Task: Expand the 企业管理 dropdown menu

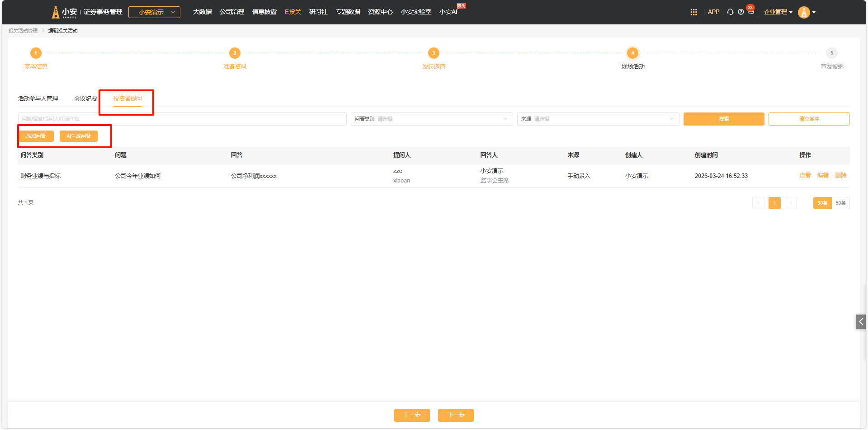Action: point(778,12)
